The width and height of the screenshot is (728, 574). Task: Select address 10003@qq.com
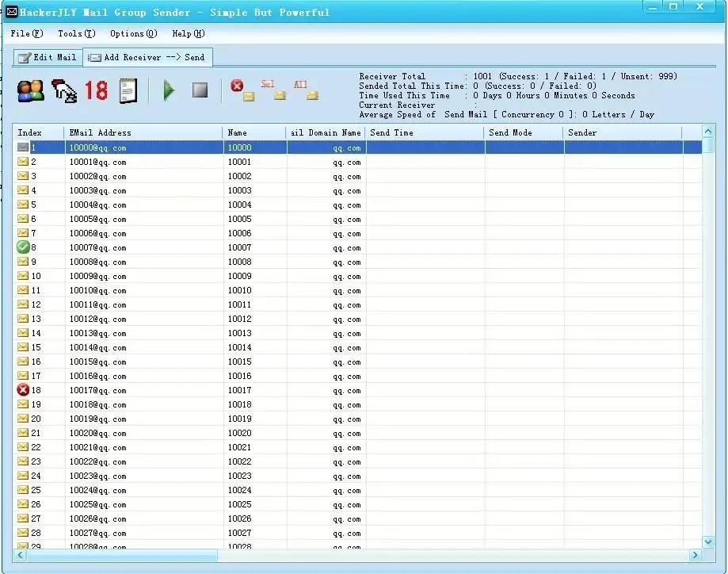tap(98, 190)
